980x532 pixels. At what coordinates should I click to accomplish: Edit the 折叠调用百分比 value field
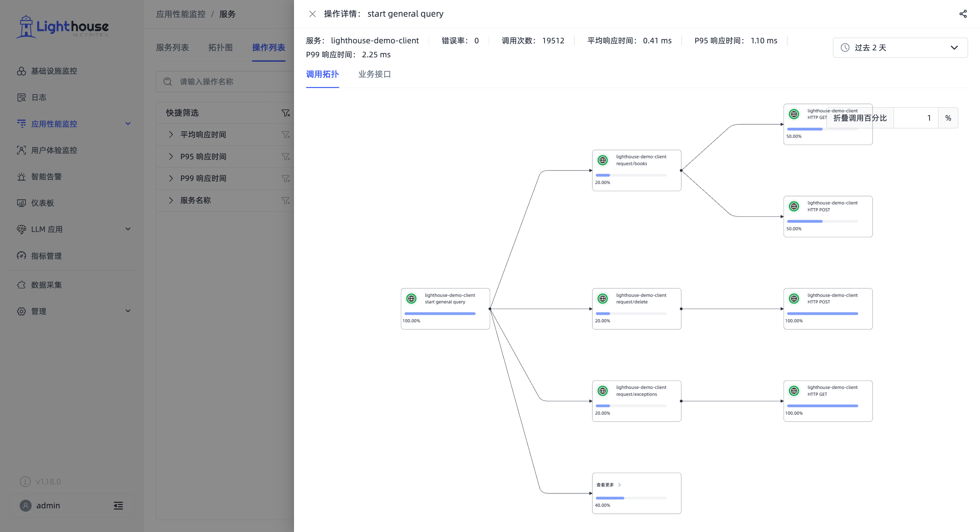(916, 118)
